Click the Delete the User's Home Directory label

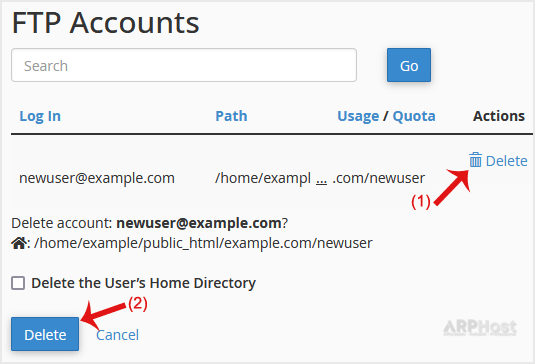click(x=143, y=283)
